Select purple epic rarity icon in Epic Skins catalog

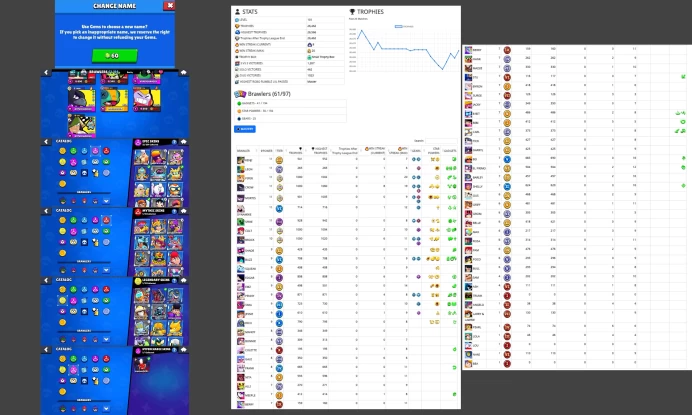(x=95, y=151)
